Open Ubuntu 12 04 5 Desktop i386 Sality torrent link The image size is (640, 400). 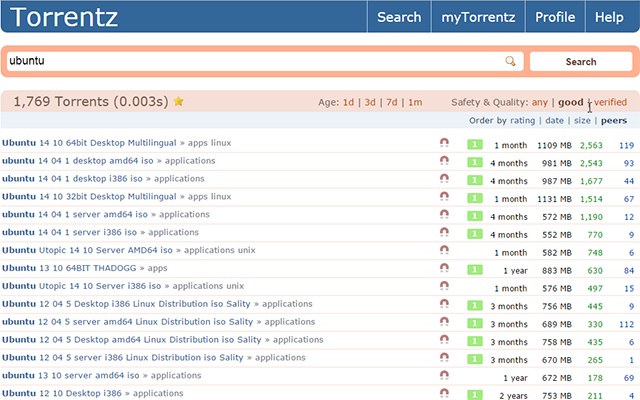pos(126,304)
